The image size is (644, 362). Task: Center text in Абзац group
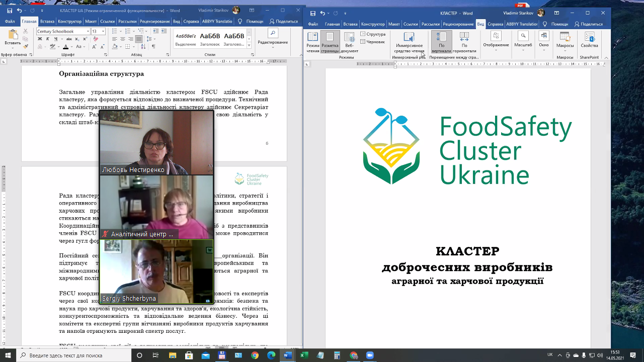[x=123, y=39]
